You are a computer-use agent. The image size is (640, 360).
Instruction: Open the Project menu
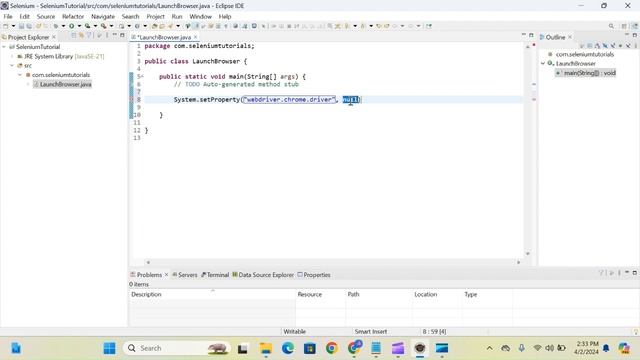[155, 16]
